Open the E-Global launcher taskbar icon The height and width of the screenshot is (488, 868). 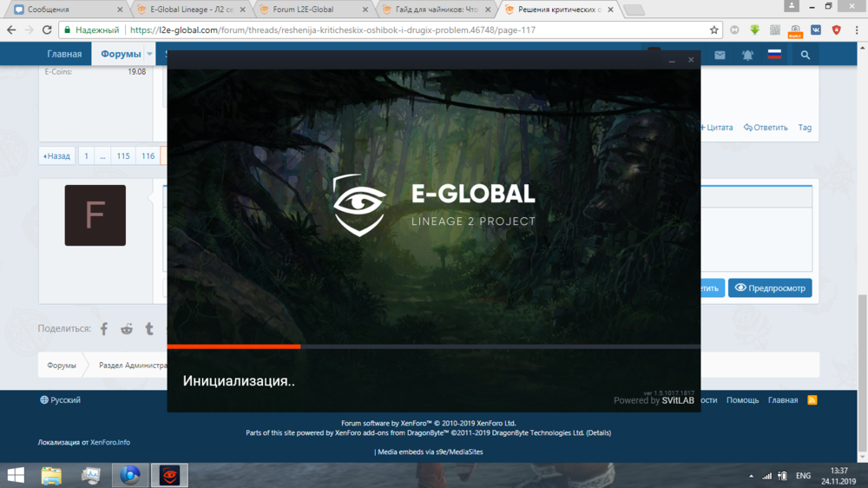(170, 475)
